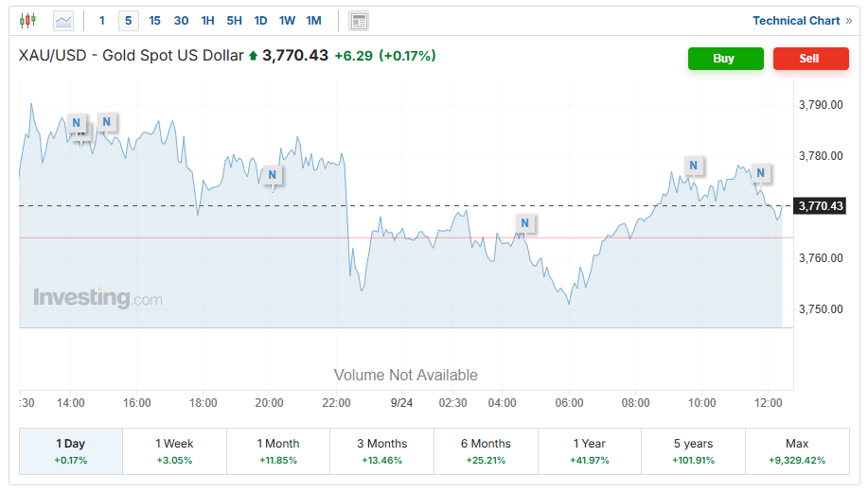Show the Max time range
The width and height of the screenshot is (868, 492).
[797, 450]
